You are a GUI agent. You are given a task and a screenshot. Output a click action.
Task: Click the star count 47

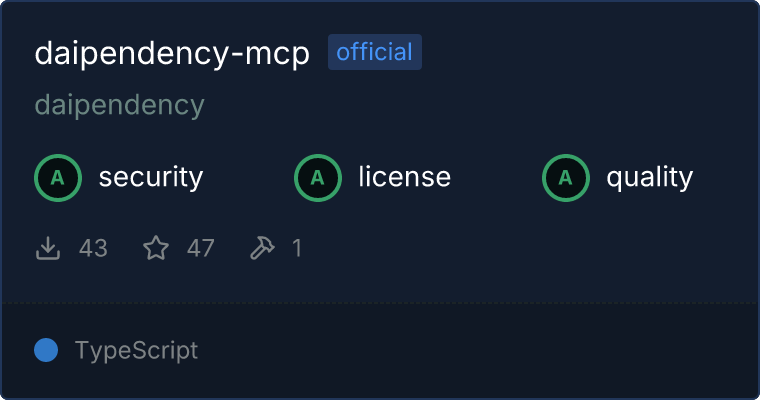pos(201,248)
